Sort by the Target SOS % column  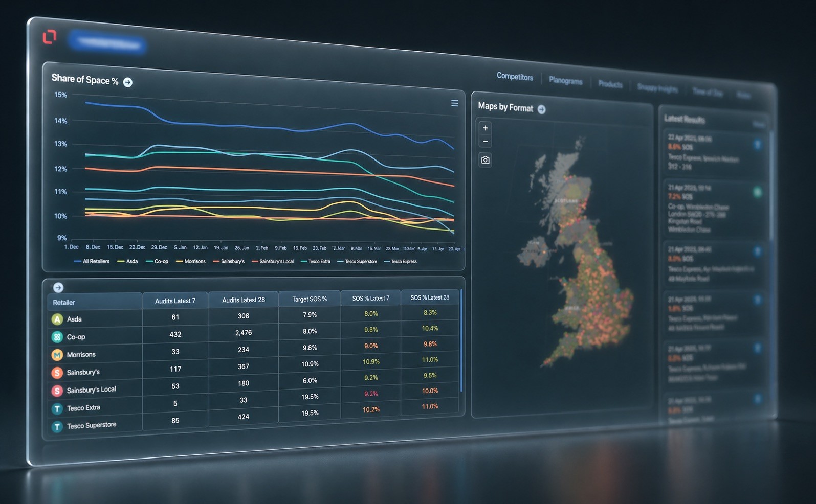coord(310,299)
